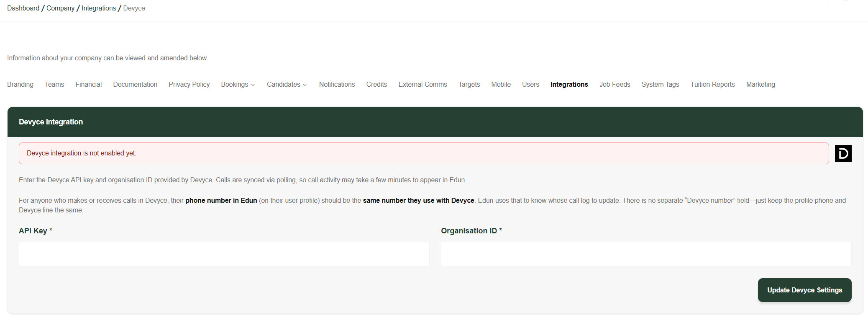
Task: Click the 'same number they use with Devyce' text
Action: pyautogui.click(x=418, y=201)
